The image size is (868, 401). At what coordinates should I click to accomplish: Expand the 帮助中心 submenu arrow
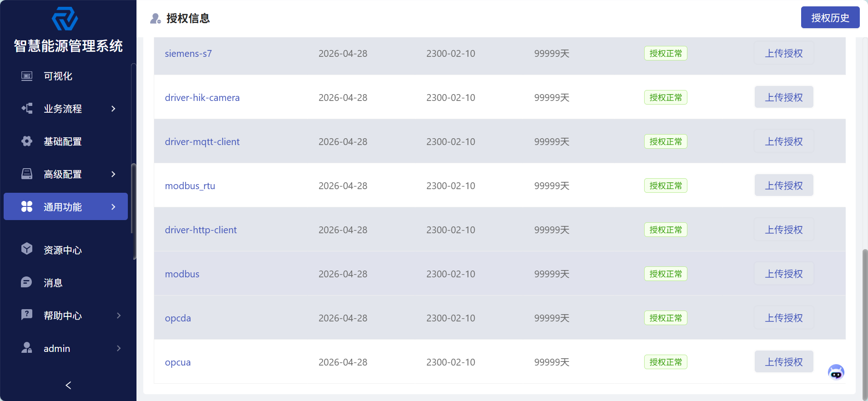point(119,316)
